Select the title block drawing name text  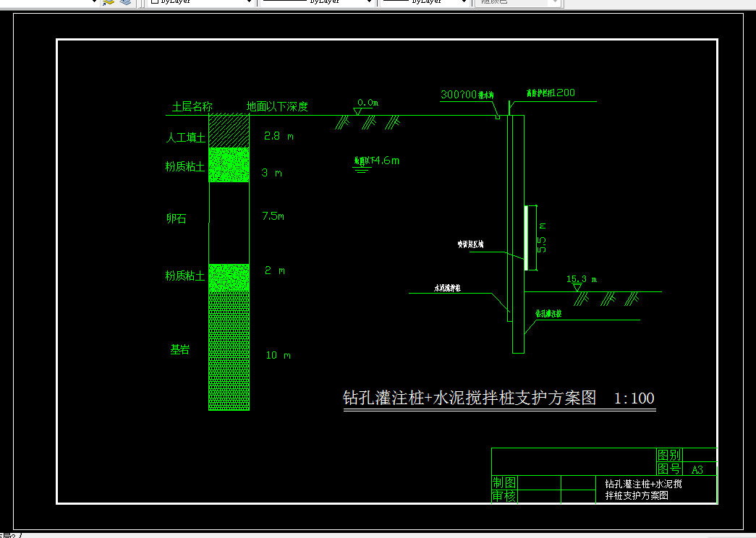644,490
